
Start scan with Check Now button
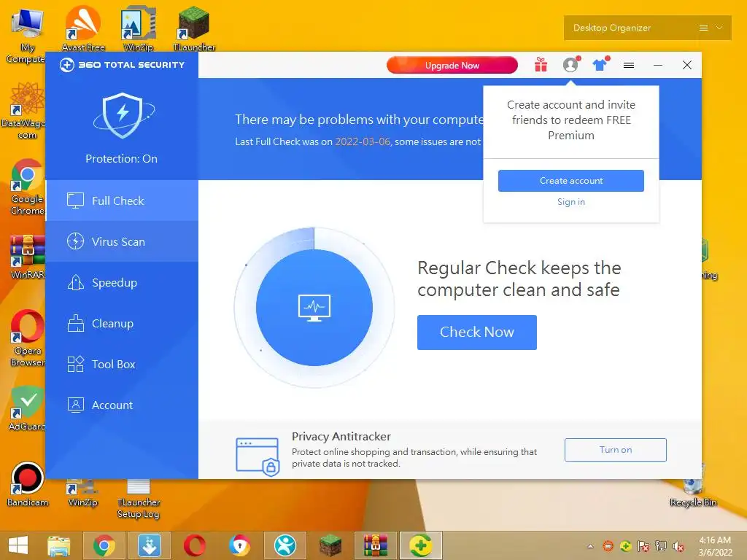[x=477, y=332]
